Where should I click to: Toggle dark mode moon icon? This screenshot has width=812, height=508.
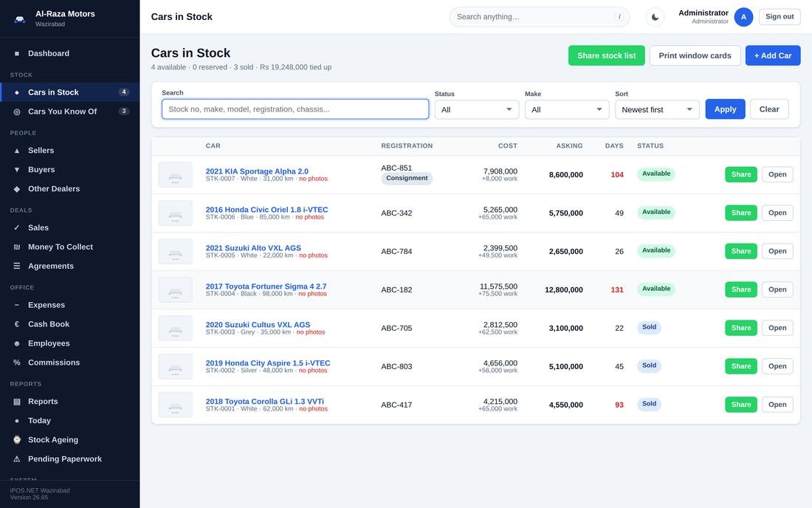click(655, 17)
